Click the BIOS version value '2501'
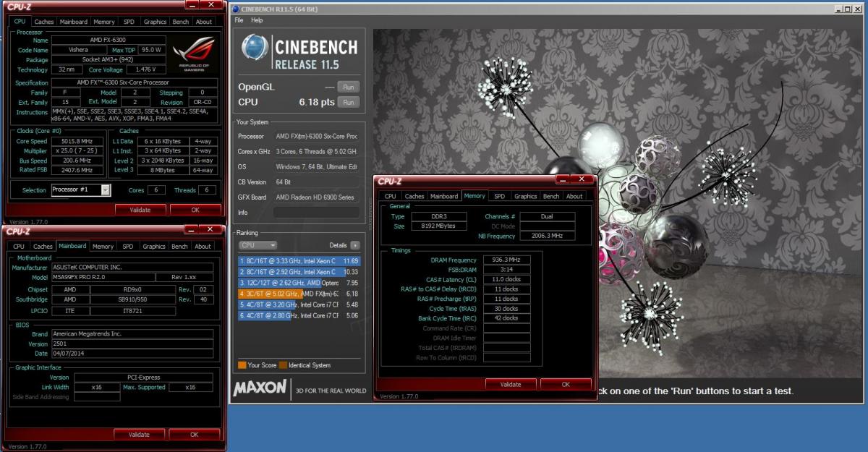The image size is (868, 452). tap(132, 344)
